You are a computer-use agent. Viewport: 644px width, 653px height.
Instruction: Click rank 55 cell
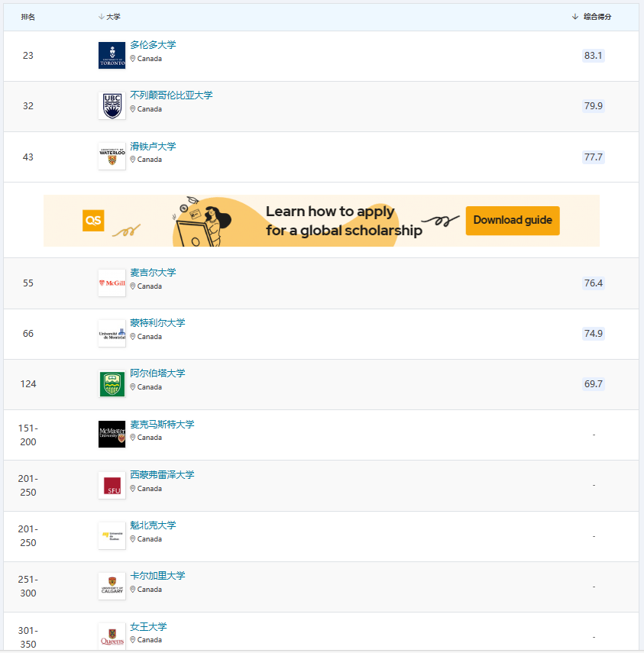(x=28, y=283)
